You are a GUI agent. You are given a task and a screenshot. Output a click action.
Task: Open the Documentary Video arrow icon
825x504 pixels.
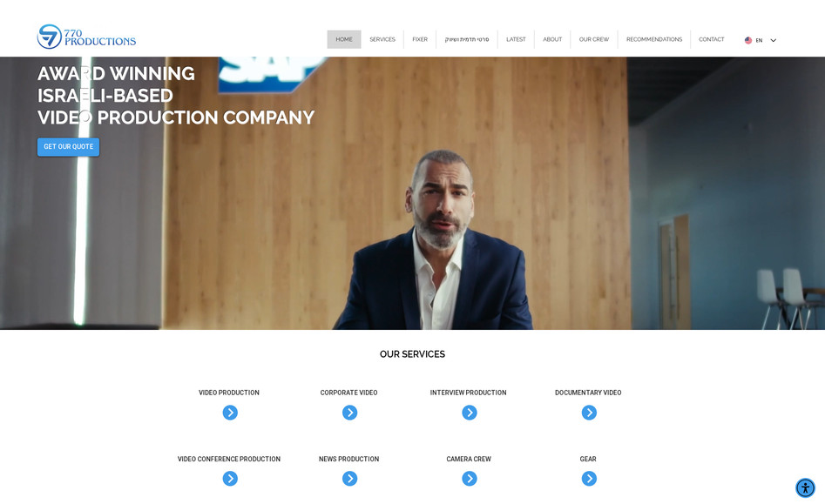pyautogui.click(x=589, y=413)
